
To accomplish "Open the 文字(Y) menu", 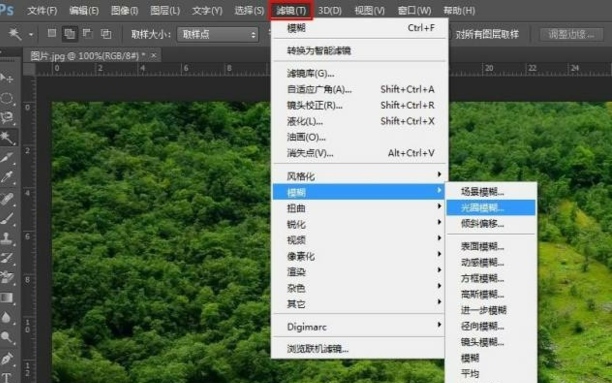I will click(x=207, y=11).
